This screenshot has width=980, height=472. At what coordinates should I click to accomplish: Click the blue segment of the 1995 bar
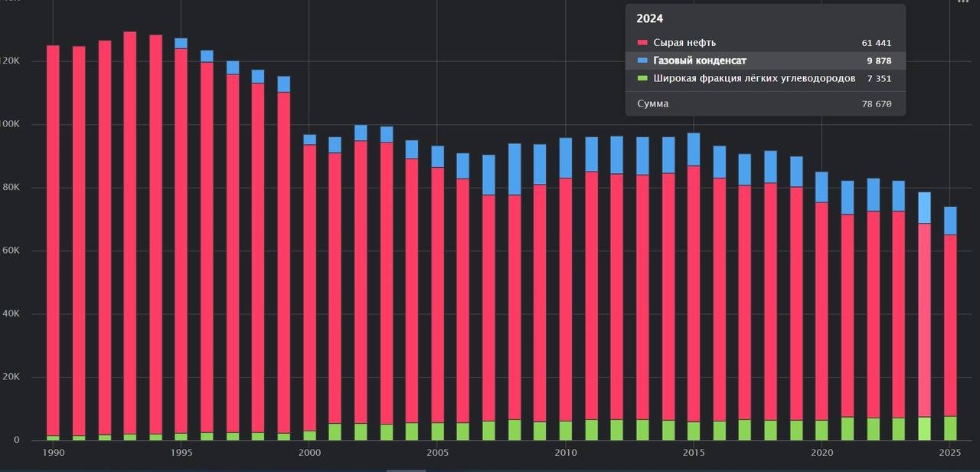pyautogui.click(x=181, y=43)
